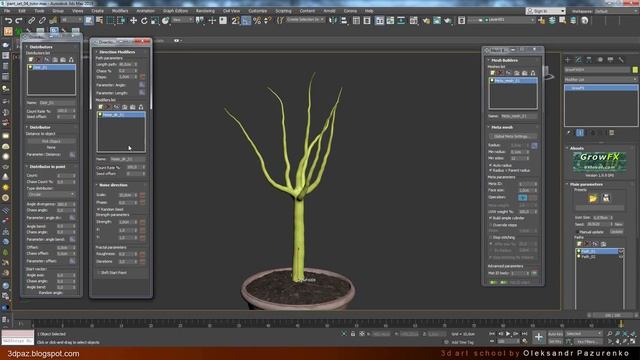Open the Utilities wrench tab in command panel
The image size is (640, 360).
[x=621, y=60]
